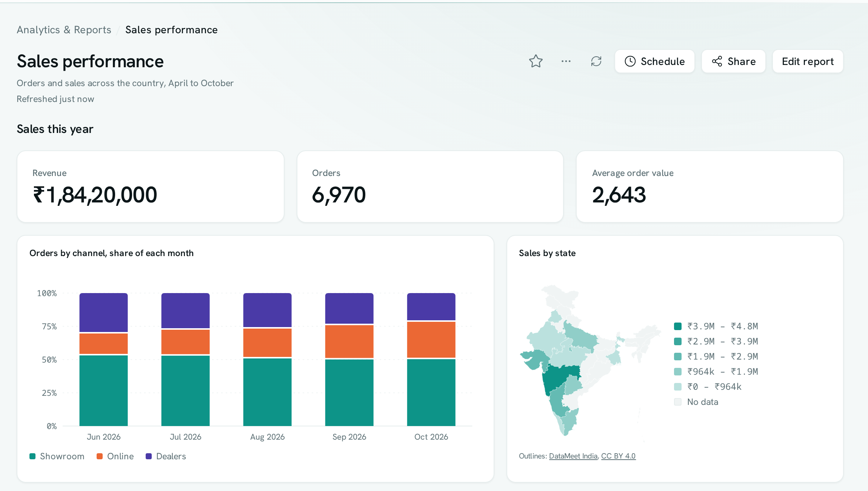Click Edit report
The image size is (868, 491).
(x=808, y=61)
